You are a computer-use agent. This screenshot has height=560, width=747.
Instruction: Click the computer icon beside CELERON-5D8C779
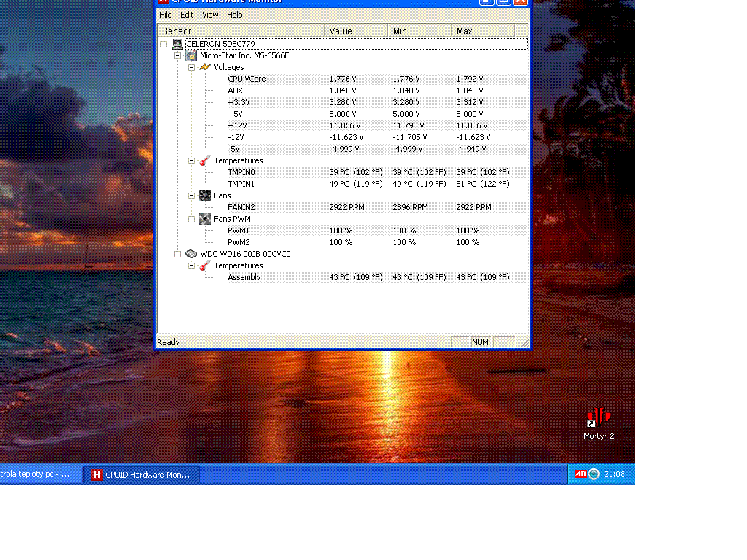177,44
